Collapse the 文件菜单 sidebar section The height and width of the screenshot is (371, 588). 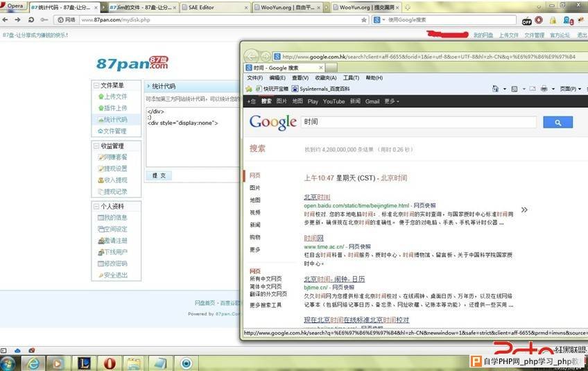click(96, 85)
